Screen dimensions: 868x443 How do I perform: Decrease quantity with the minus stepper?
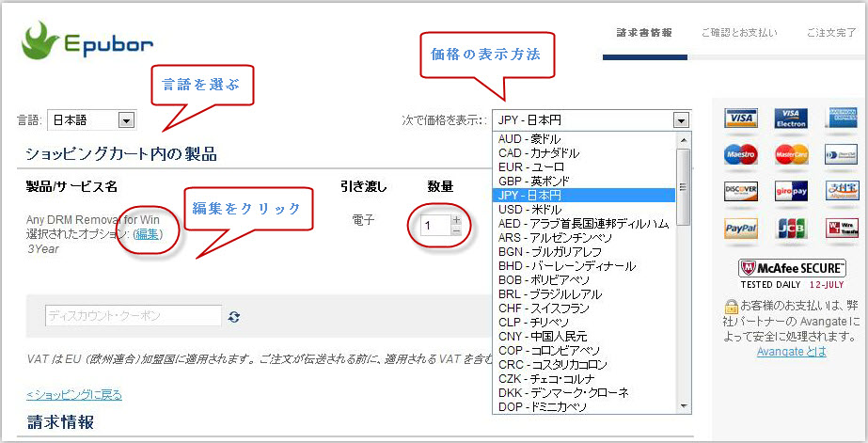[456, 229]
